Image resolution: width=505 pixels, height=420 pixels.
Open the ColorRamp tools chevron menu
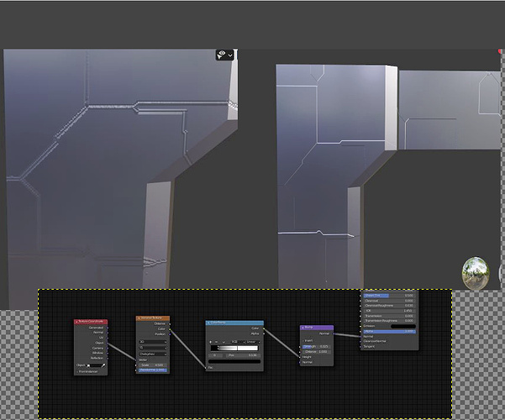(224, 342)
